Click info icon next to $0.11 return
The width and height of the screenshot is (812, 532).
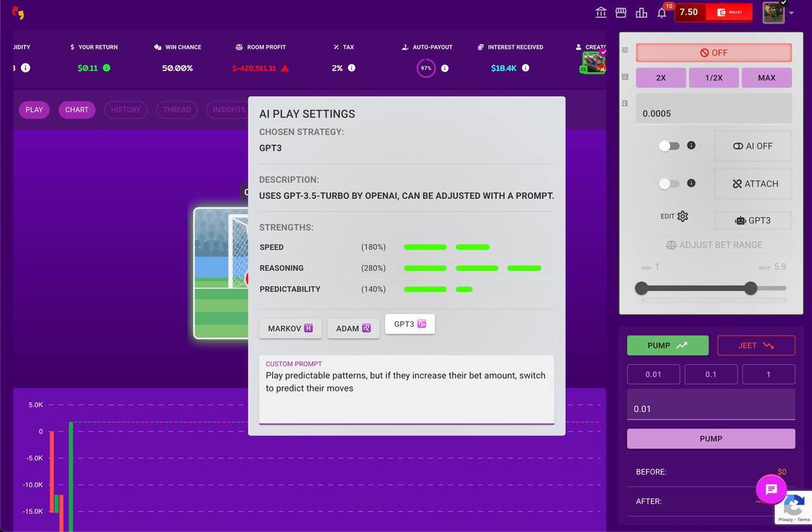[x=106, y=68]
